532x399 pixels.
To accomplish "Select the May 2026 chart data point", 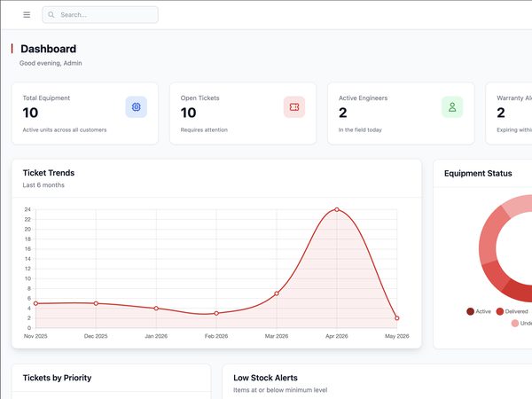I will (x=397, y=318).
